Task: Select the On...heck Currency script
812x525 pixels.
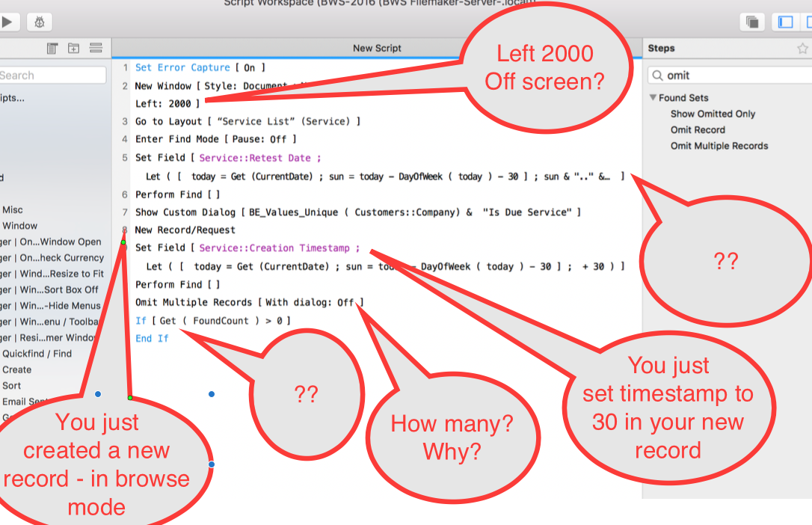Action: (52, 258)
